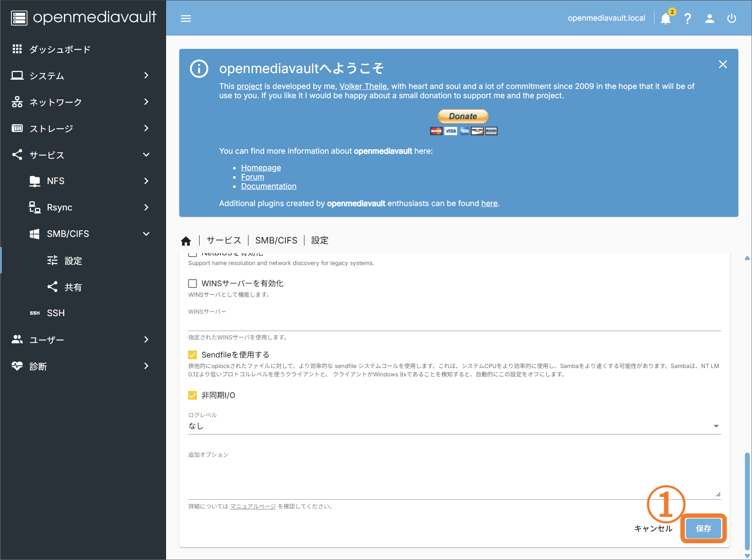Toggle the hamburger navigation menu
This screenshot has width=752, height=560.
pos(186,18)
